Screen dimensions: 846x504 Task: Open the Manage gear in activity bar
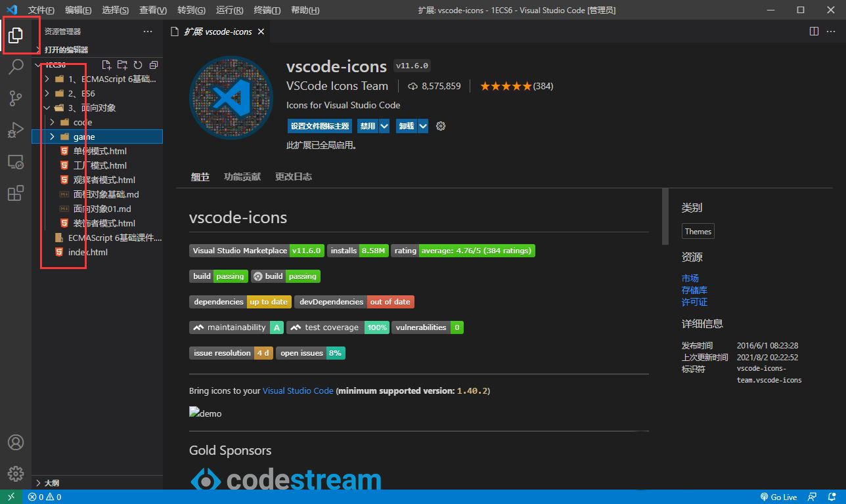[x=16, y=474]
